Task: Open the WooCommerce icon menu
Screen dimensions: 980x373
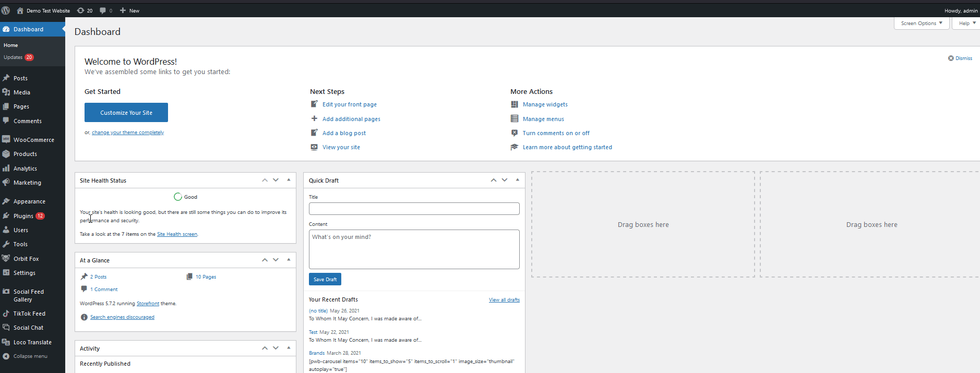Action: 6,139
